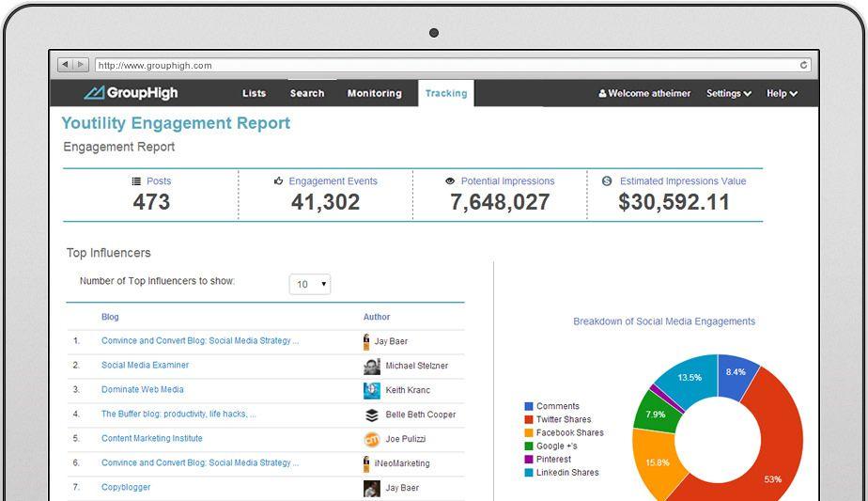The image size is (868, 501).
Task: Open The Buffer blog link
Action: pos(178,414)
